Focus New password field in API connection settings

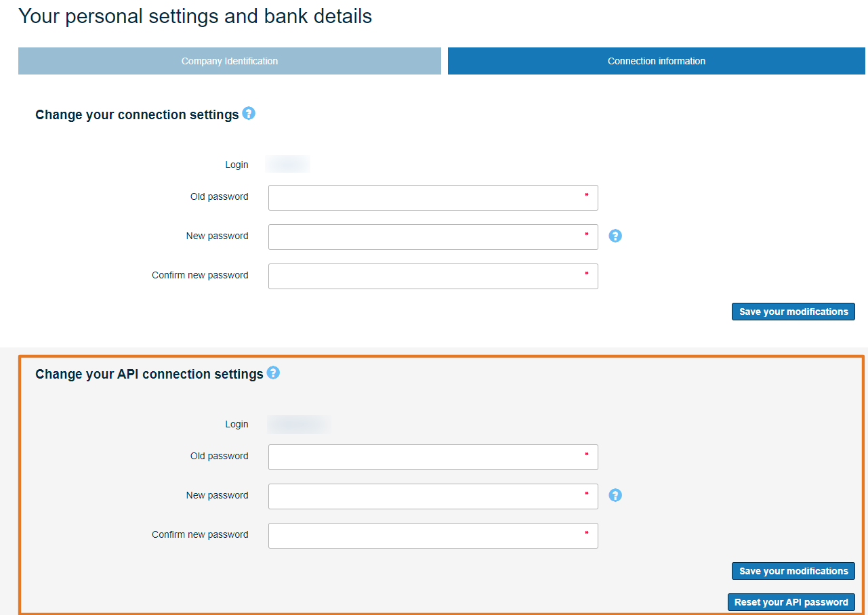(x=433, y=496)
